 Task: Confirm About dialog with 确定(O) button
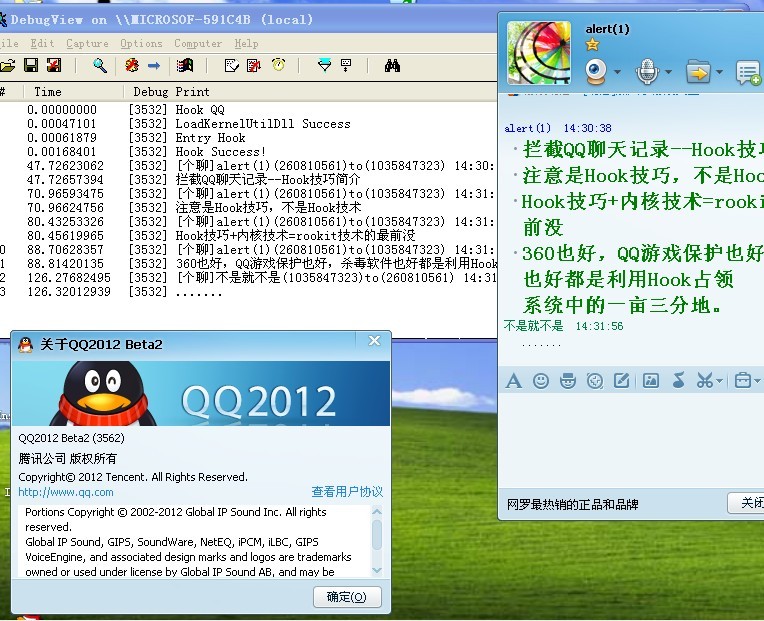[347, 597]
